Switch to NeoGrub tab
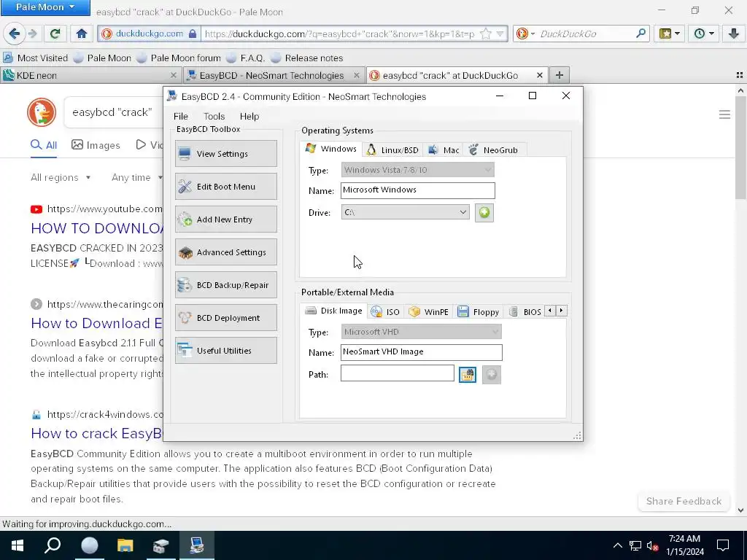 [x=494, y=150]
